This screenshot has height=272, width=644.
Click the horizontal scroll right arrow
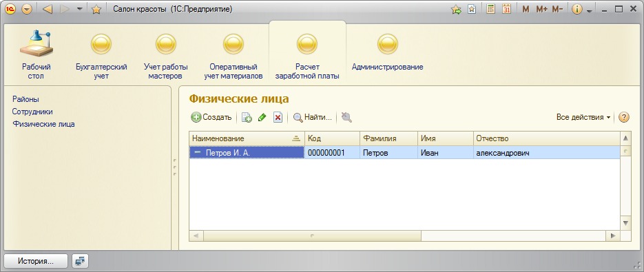pos(613,236)
